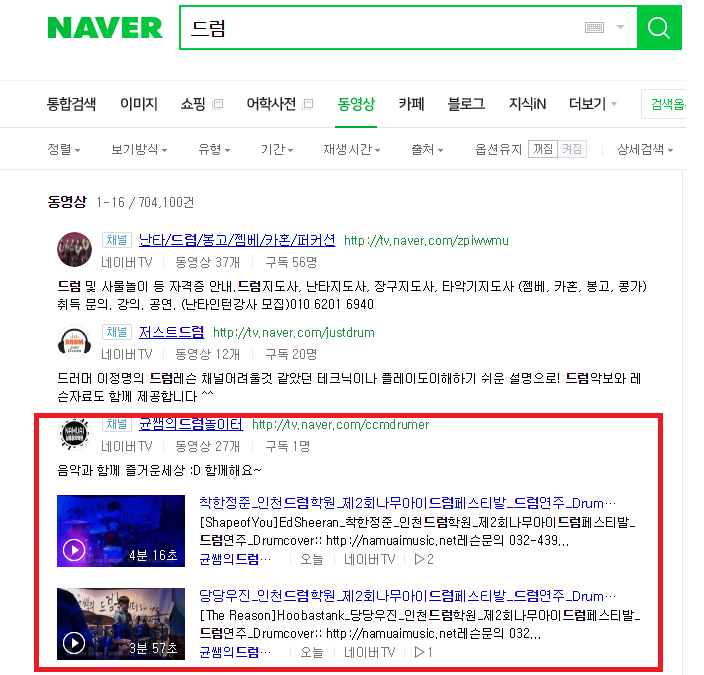Expand the 더보기 menu
704x675 pixels.
(x=593, y=104)
